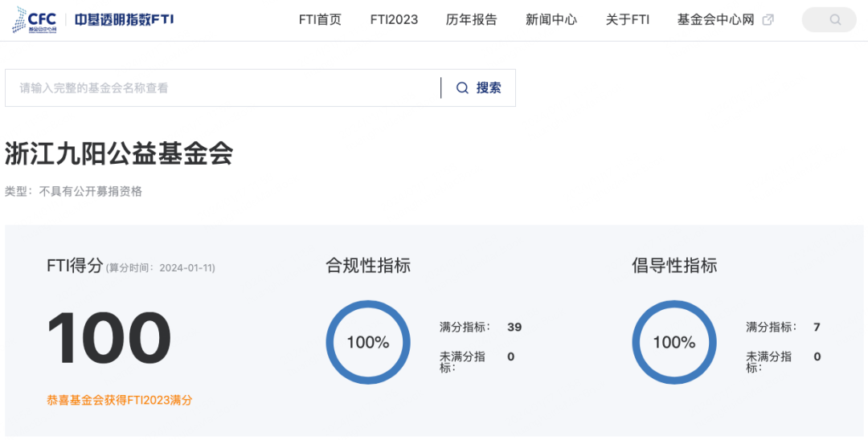Open 基金会中心网 external link
Viewport: 868px width, 440px height.
(716, 20)
